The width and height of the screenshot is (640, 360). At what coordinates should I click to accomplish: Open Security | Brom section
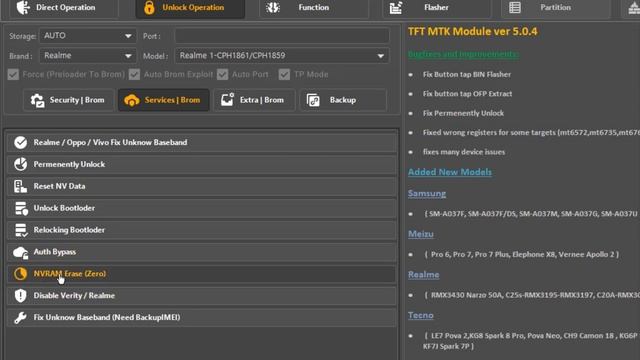coord(69,100)
